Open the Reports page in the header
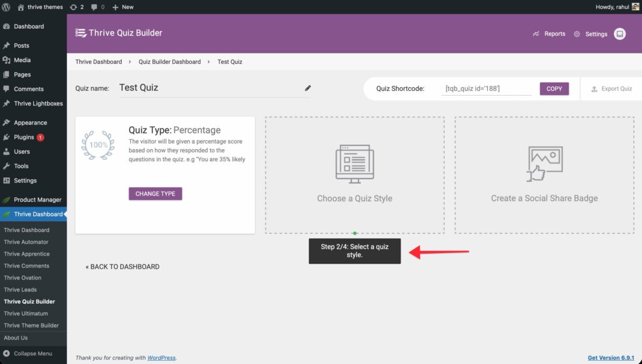 tap(549, 34)
